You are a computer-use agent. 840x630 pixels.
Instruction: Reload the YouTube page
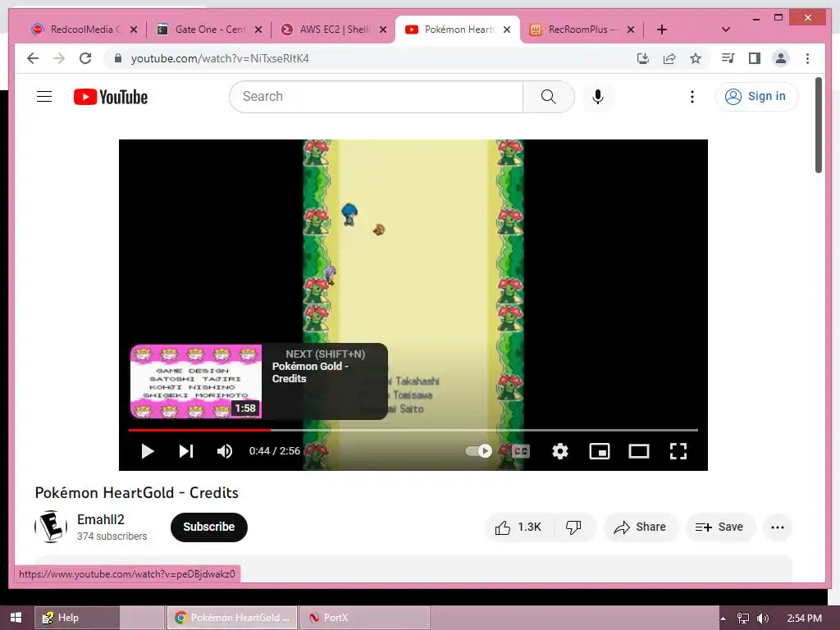pyautogui.click(x=85, y=58)
